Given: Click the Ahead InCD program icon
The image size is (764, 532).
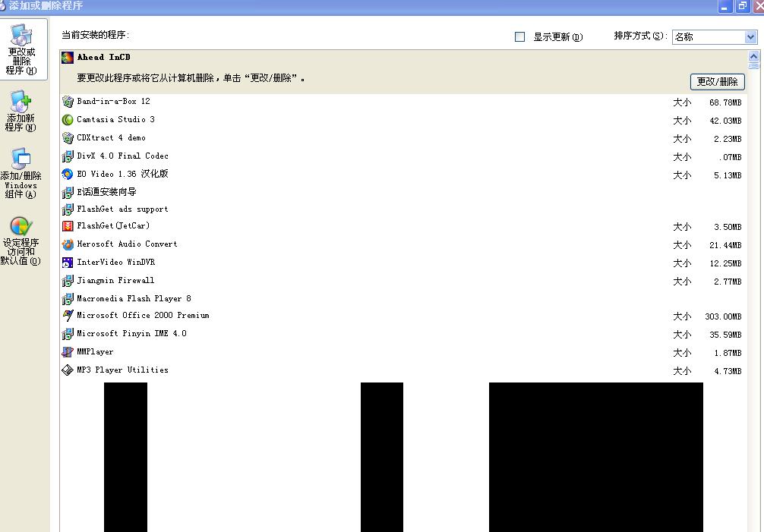Looking at the screenshot, I should coord(68,58).
